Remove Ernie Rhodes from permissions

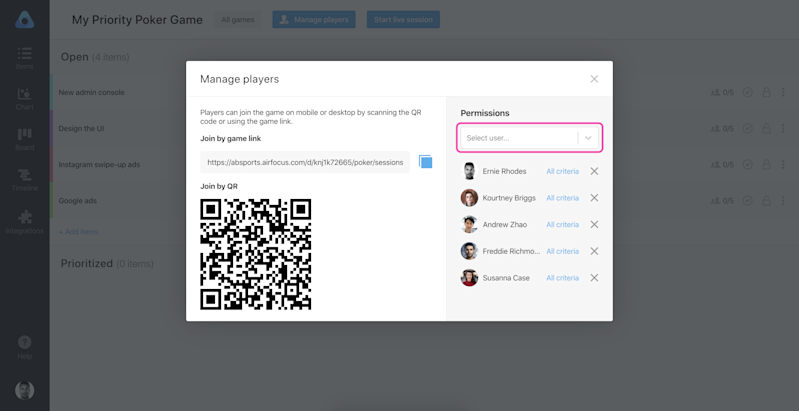594,171
